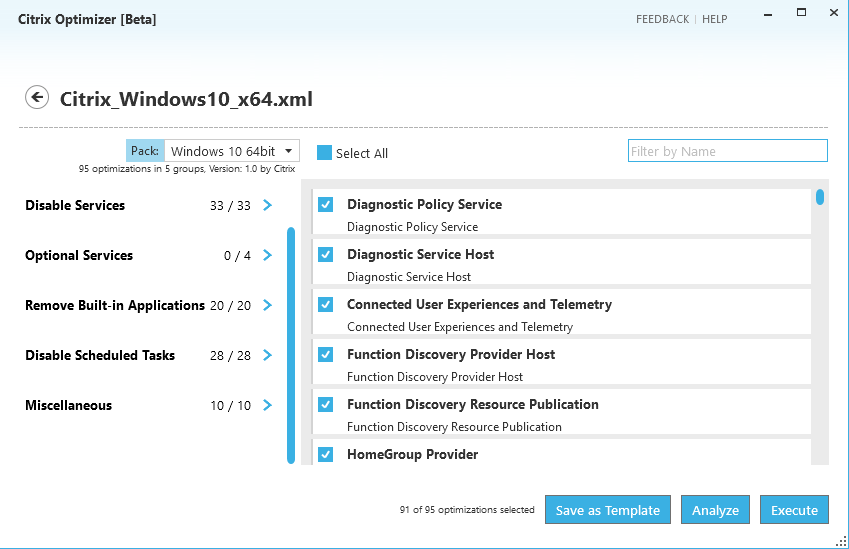Click the Remove Built-in Applications chevron
The height and width of the screenshot is (549, 849).
(x=267, y=305)
